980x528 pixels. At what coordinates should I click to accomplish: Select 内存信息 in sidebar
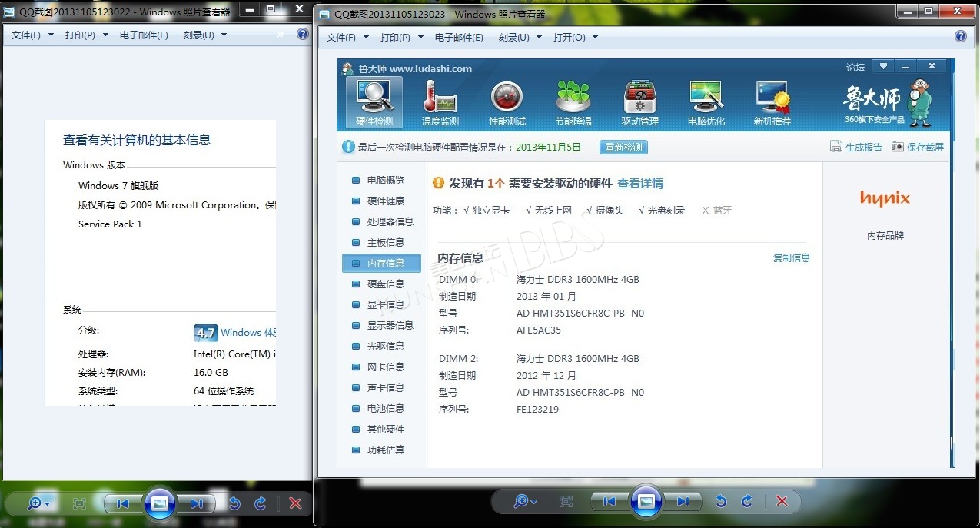click(x=383, y=263)
